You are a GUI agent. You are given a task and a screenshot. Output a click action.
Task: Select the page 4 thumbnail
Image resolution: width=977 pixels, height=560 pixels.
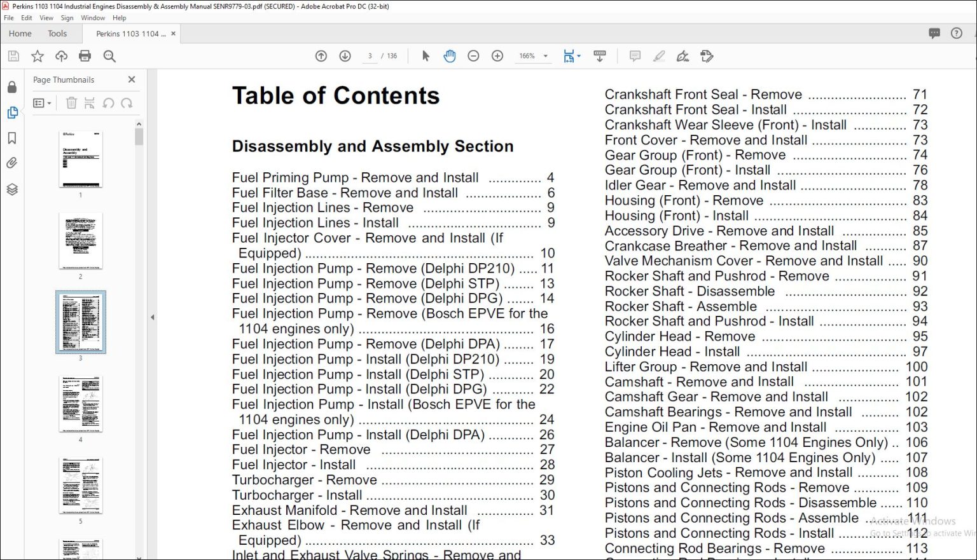tap(81, 404)
